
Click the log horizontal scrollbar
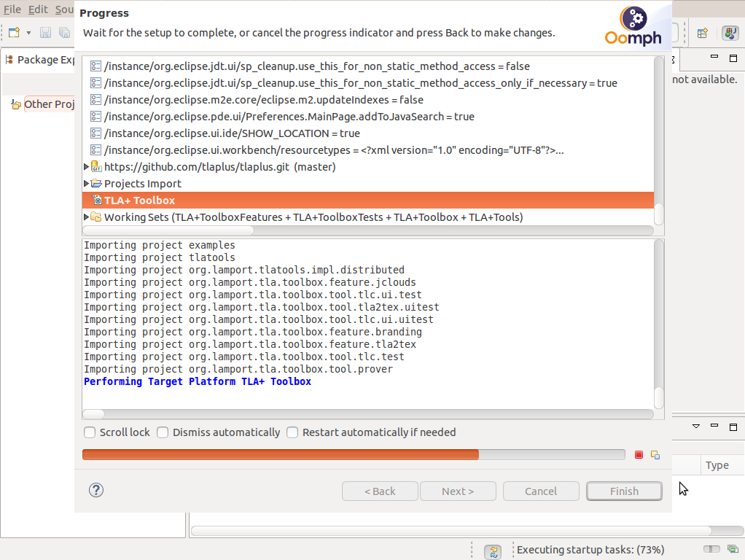pyautogui.click(x=367, y=414)
